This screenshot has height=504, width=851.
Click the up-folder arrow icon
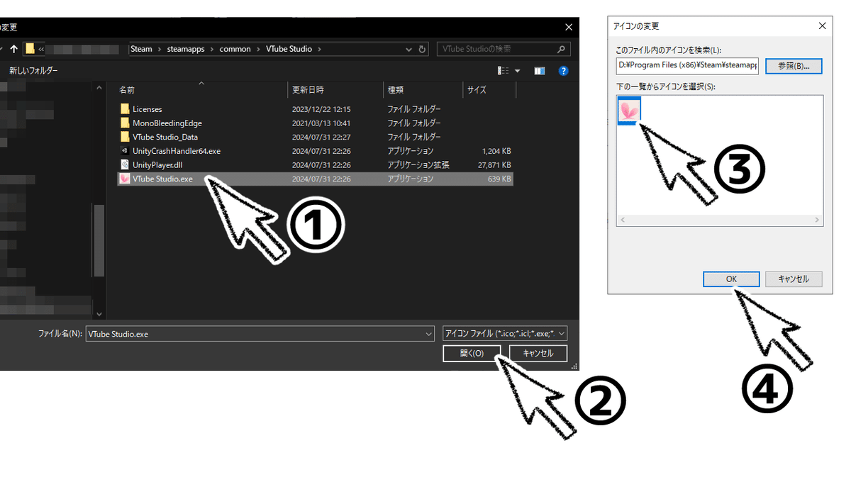point(13,49)
